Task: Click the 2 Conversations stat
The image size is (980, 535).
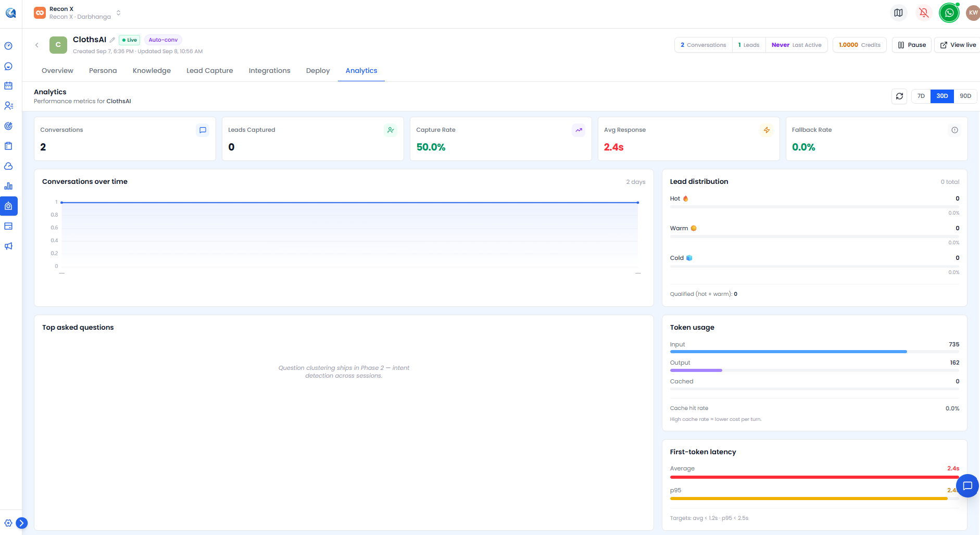Action: pos(703,45)
